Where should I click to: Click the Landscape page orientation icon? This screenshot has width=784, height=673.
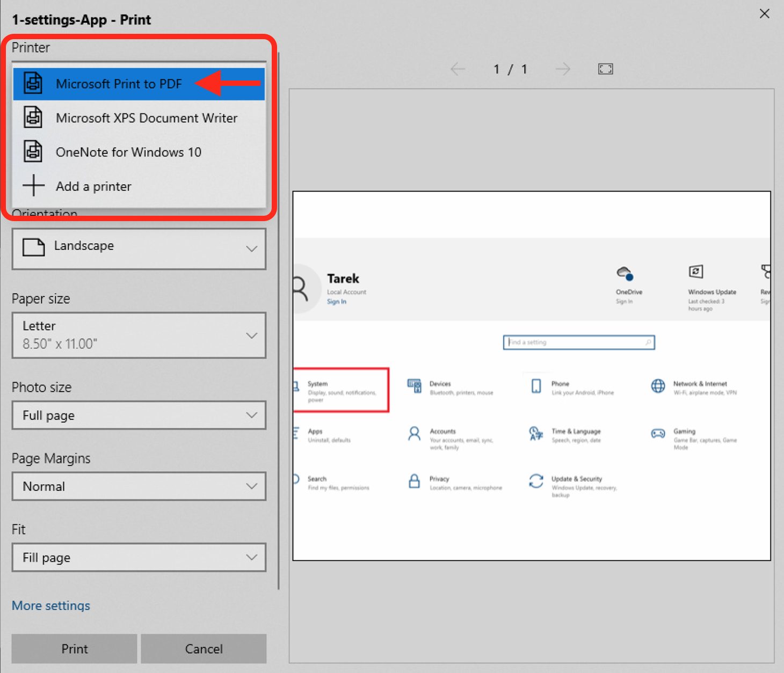click(34, 247)
